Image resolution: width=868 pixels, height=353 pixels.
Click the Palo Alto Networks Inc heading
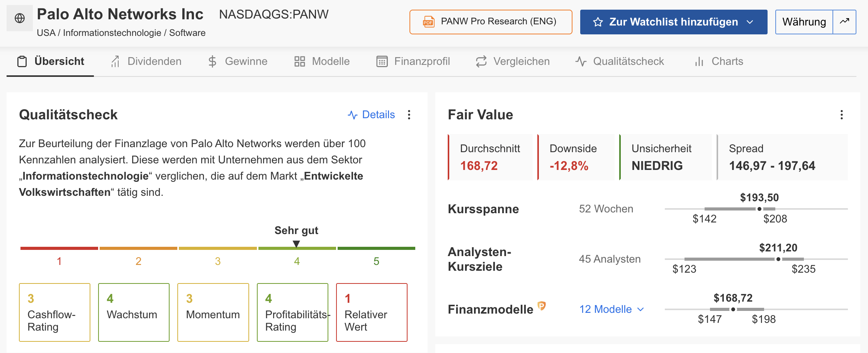[x=120, y=14]
